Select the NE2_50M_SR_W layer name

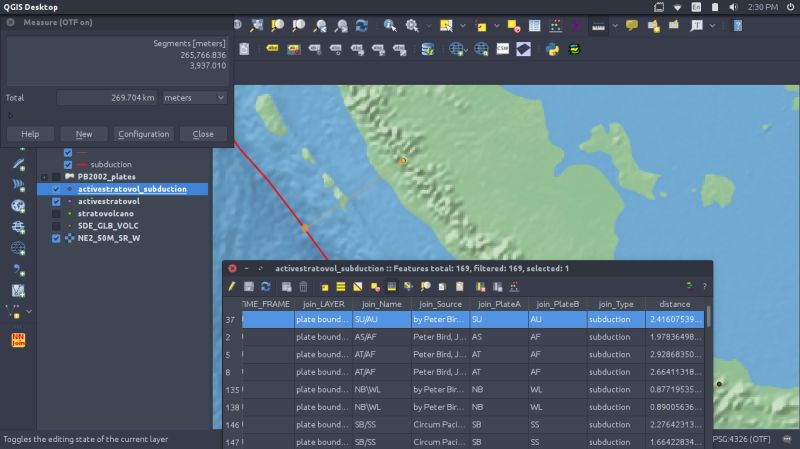109,238
